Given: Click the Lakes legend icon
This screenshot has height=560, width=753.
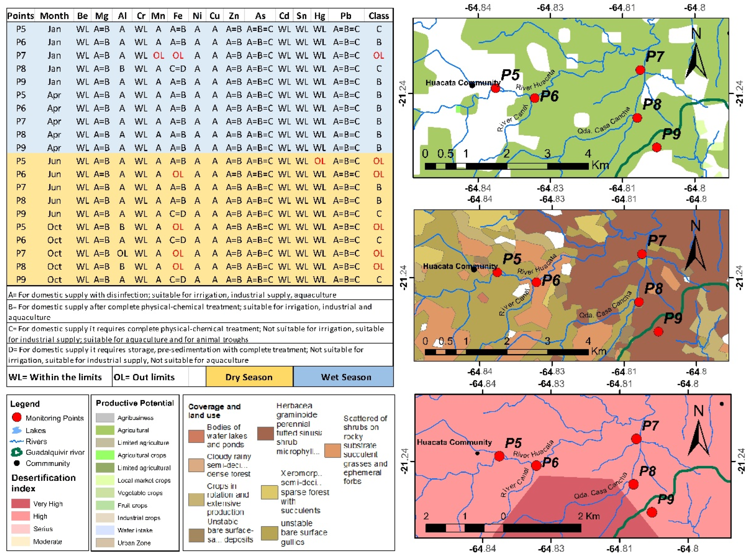Looking at the screenshot, I should [x=17, y=430].
